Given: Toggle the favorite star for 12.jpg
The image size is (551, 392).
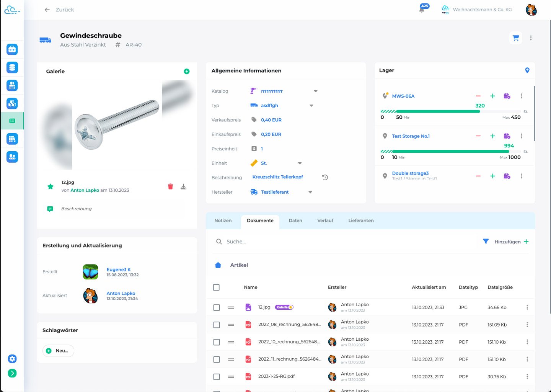Looking at the screenshot, I should click(x=51, y=186).
